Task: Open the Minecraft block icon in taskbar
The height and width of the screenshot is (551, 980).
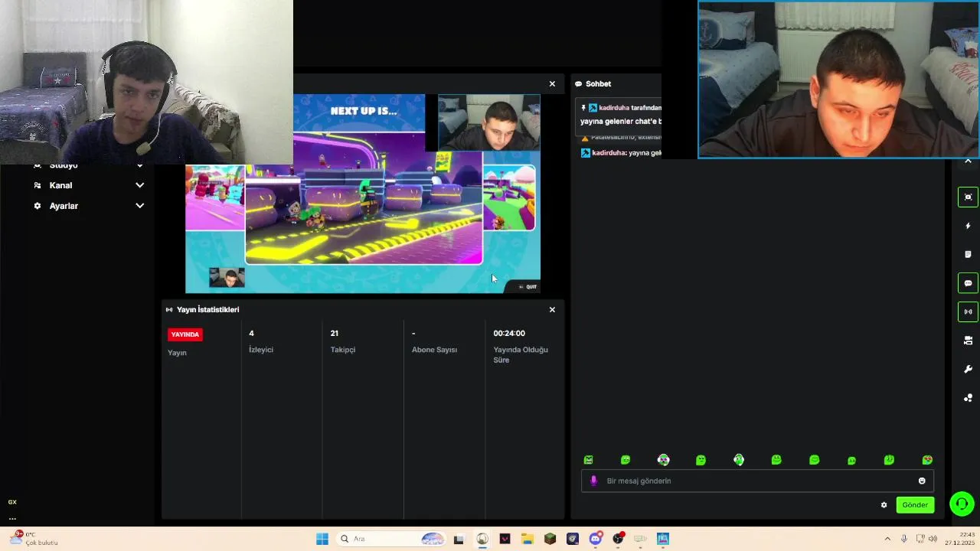Action: 550,539
